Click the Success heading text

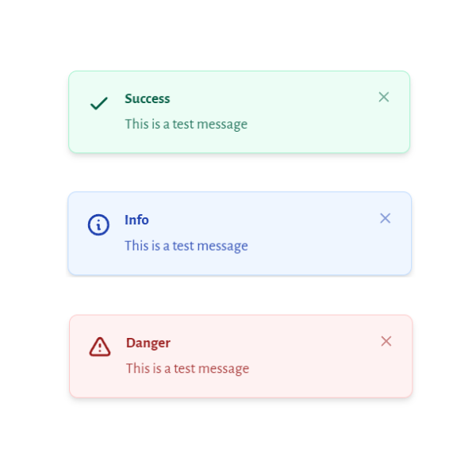coord(147,98)
